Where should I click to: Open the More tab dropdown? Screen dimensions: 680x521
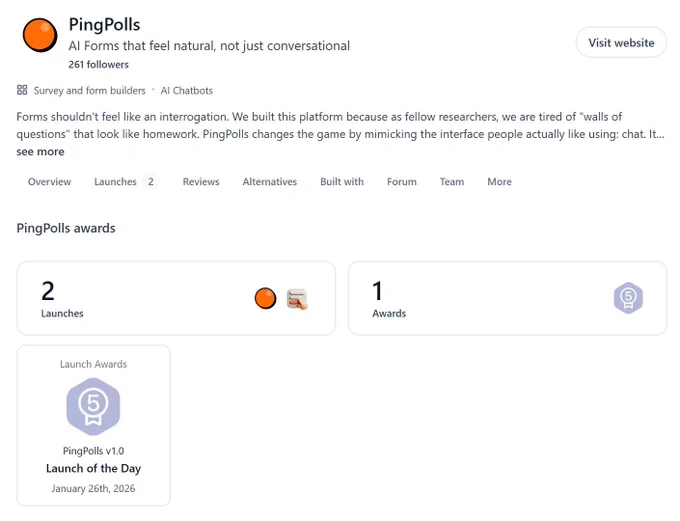click(499, 182)
